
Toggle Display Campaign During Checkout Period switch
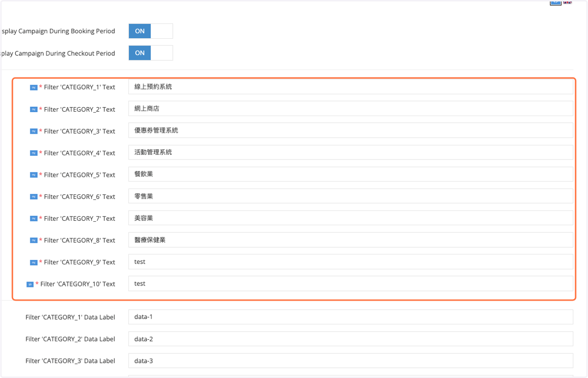coord(151,53)
